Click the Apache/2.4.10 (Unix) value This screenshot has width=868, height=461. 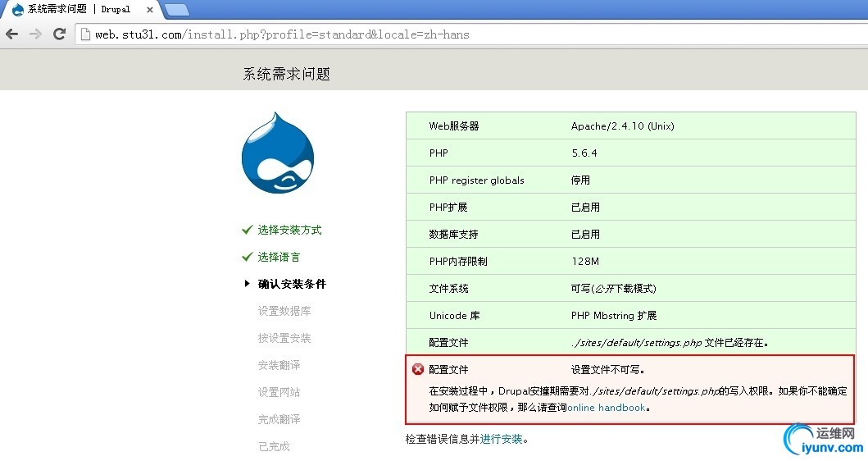point(622,126)
